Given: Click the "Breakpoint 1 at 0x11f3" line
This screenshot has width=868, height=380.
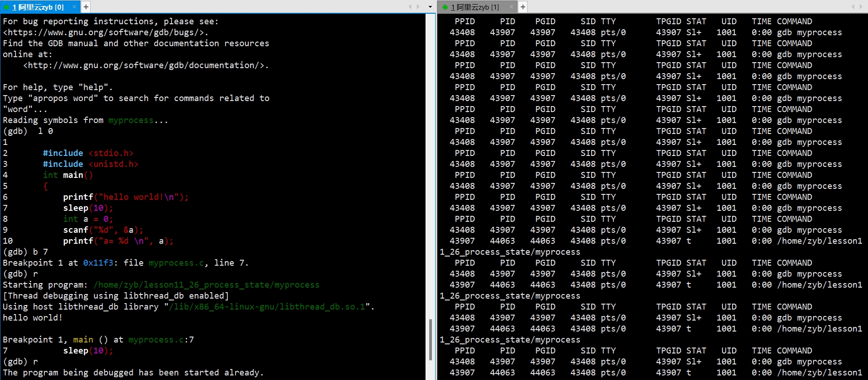Looking at the screenshot, I should click(x=126, y=263).
